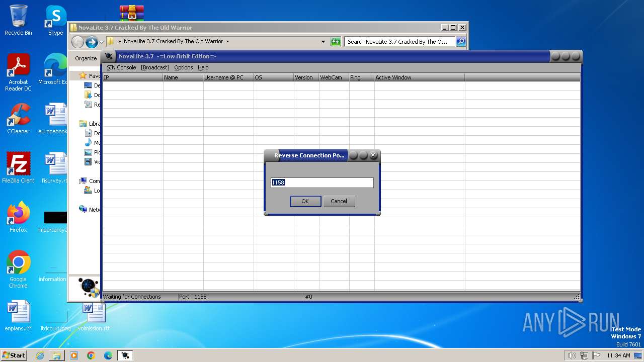Switch to the NovaLite taskbar button
Viewport: 644px width, 362px height.
125,355
